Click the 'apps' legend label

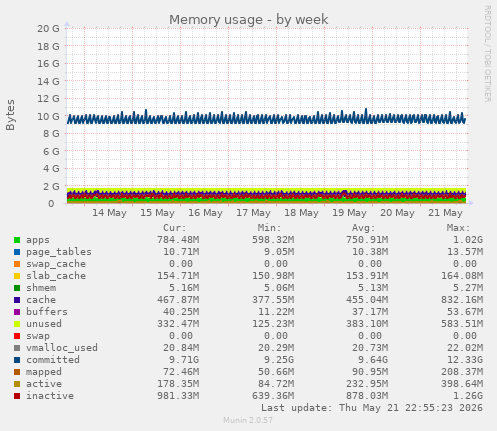point(38,240)
